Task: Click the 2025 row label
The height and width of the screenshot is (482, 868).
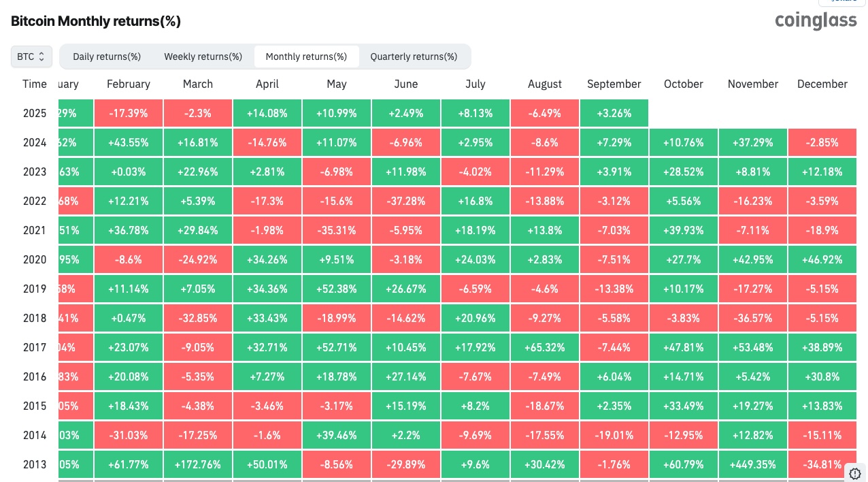Action: tap(35, 113)
